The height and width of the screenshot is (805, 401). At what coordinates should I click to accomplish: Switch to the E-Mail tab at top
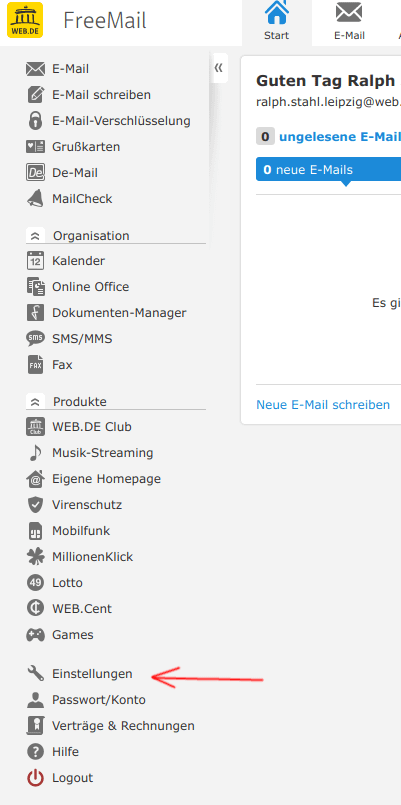tap(349, 22)
